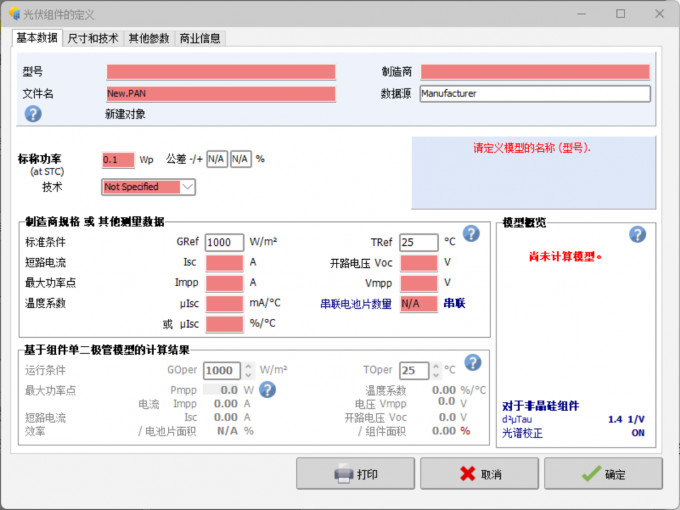Click the µIsc %/°C input field
Image resolution: width=680 pixels, height=510 pixels.
pos(224,324)
